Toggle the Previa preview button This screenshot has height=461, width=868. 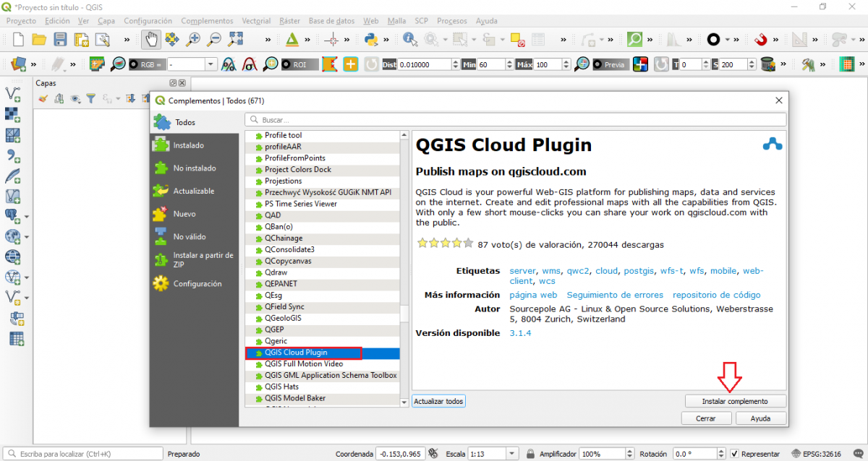[610, 64]
